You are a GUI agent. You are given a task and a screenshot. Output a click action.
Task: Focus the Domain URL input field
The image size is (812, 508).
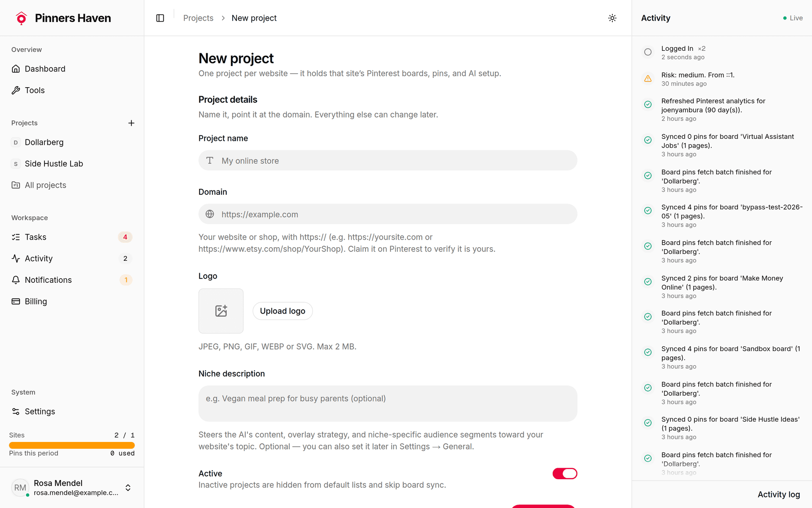pos(388,214)
